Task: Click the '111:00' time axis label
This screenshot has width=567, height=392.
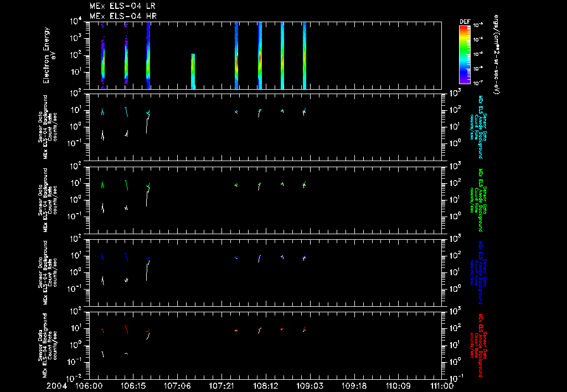Action: [441, 386]
